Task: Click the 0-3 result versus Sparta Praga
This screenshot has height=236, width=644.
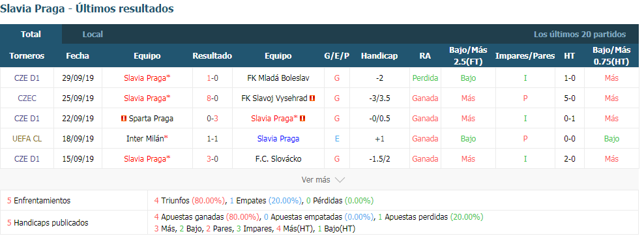Action: (x=212, y=119)
